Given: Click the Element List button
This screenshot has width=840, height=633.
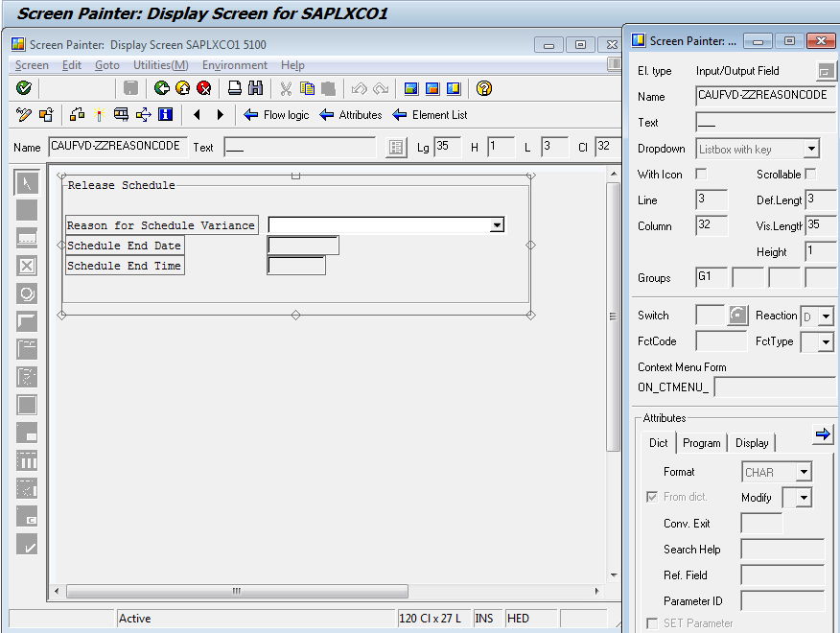Looking at the screenshot, I should point(431,115).
